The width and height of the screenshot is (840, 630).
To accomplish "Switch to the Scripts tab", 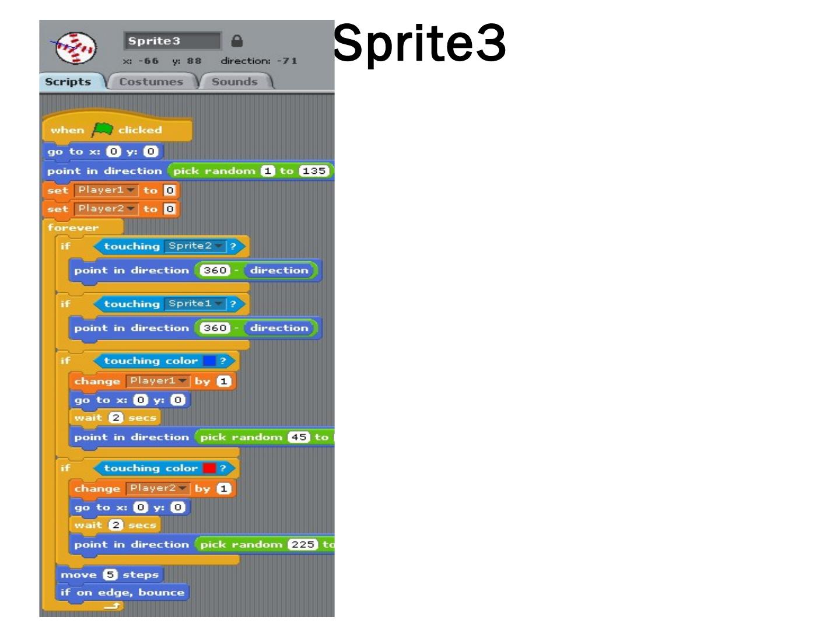I will point(68,82).
